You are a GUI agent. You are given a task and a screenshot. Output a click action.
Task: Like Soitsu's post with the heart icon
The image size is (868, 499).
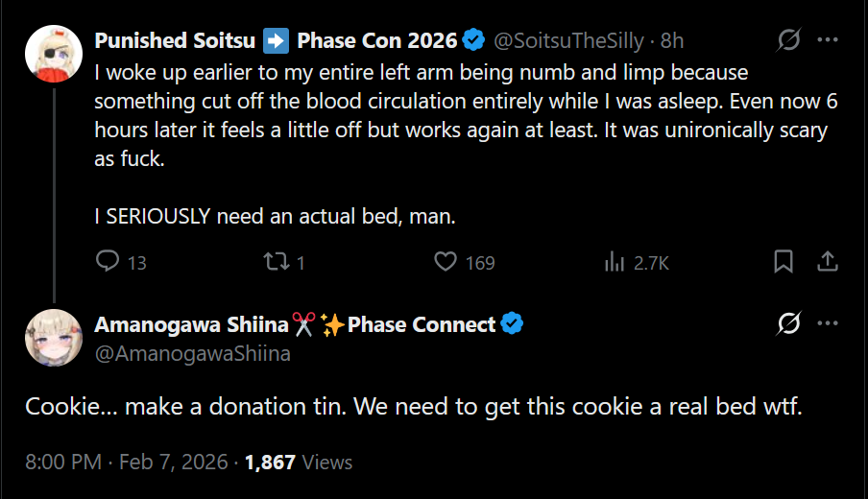click(445, 261)
